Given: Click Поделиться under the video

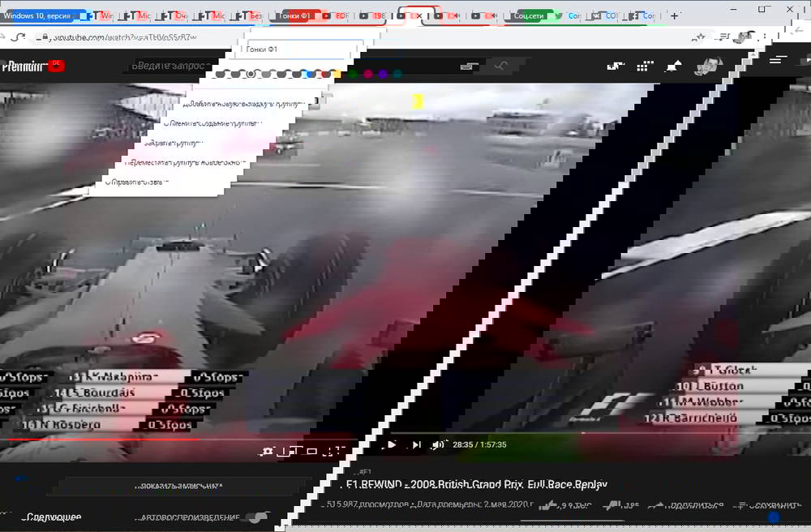Looking at the screenshot, I should [x=693, y=504].
